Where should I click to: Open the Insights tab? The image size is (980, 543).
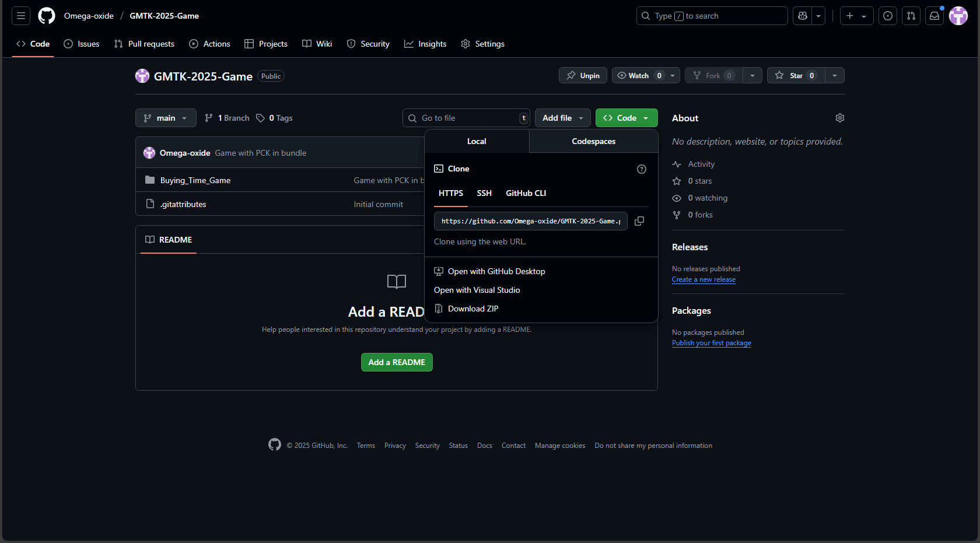click(425, 44)
